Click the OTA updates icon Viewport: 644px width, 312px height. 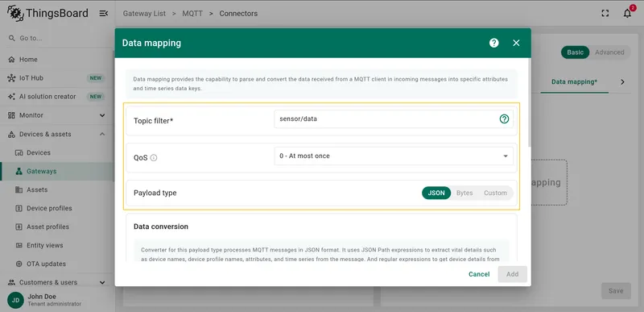(19, 264)
